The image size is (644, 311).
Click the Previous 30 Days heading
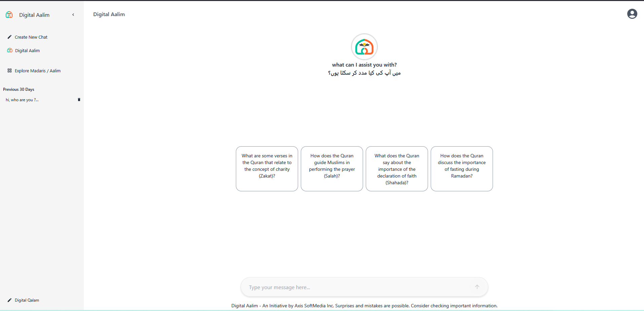click(19, 89)
